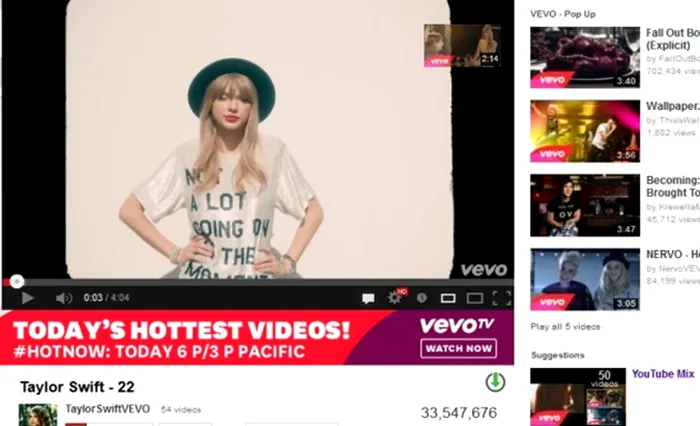Viewport: 700px width, 426px height.
Task: Click Play all 5 videos link
Action: coord(565,326)
